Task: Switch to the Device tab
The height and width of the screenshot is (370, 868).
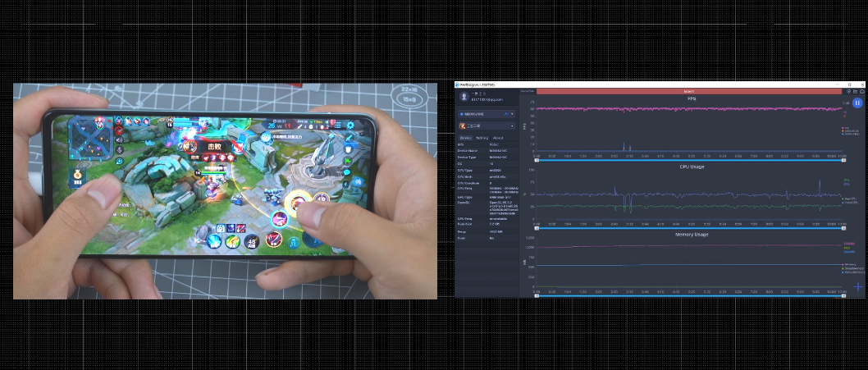Action: 466,138
